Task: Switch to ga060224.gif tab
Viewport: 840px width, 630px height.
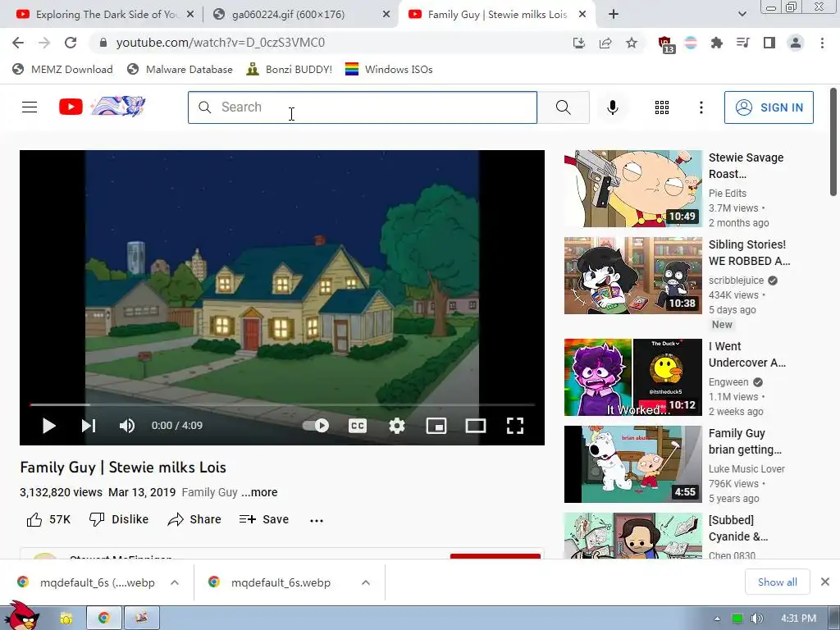Action: 301,15
